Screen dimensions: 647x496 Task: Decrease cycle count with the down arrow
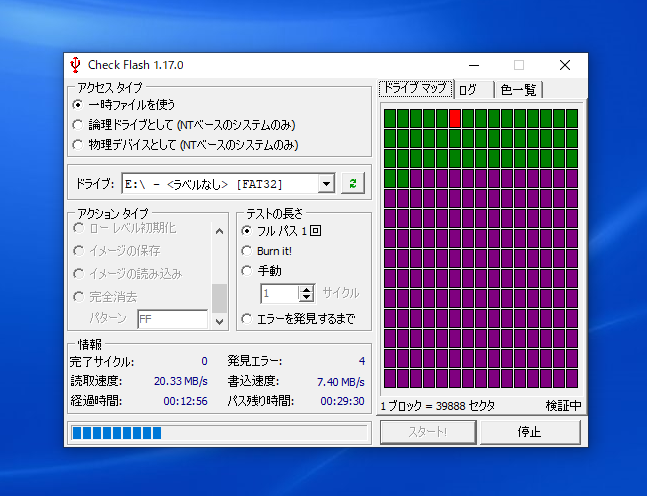click(307, 298)
